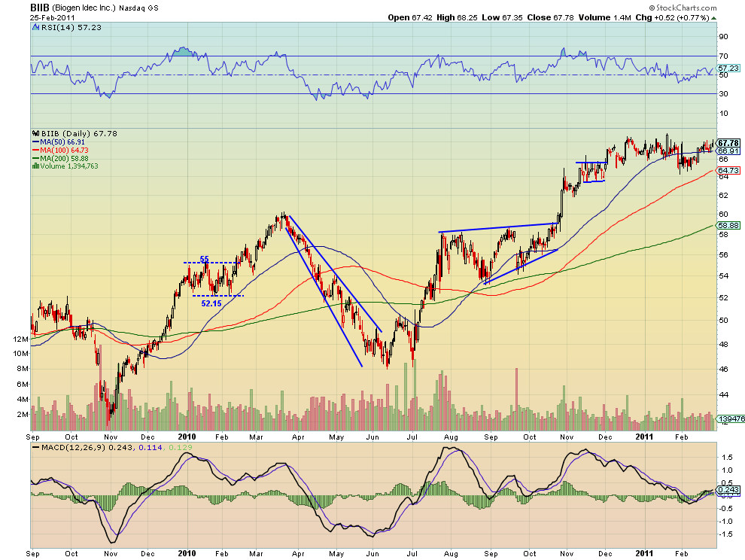Click the 0.129 MACD histogram value
745x560 pixels.
click(x=180, y=447)
